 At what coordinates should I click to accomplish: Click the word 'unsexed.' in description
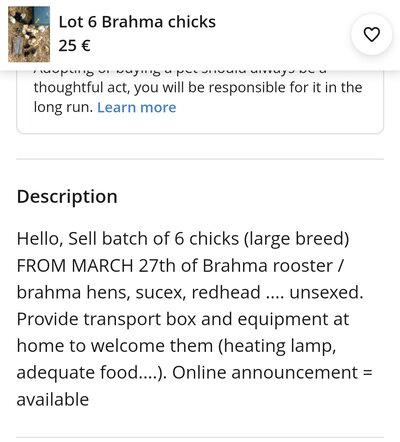[x=326, y=293]
